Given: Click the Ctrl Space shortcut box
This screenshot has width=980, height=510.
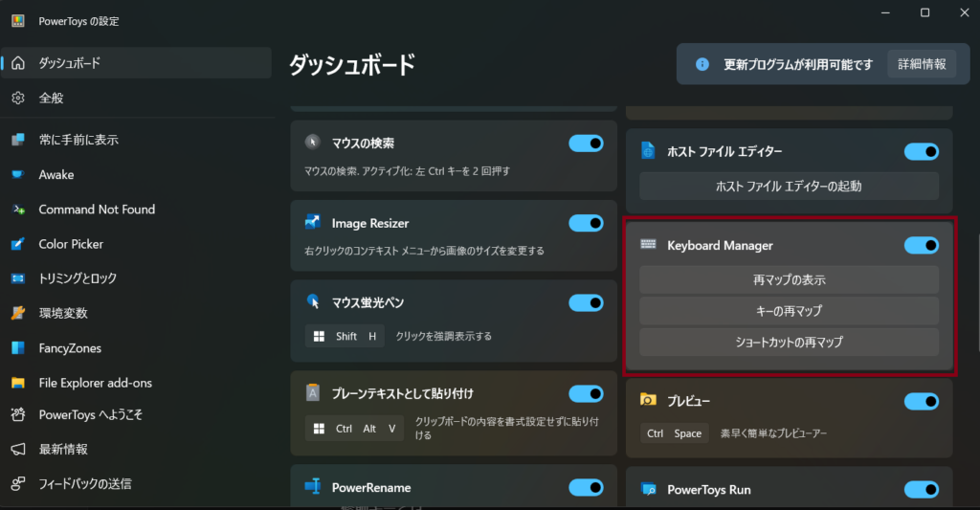Looking at the screenshot, I should [x=674, y=433].
